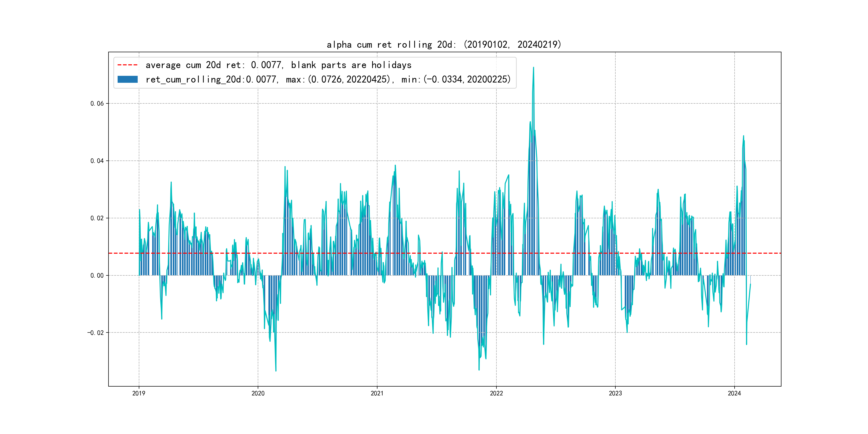Click the deep trough in late 2021
This screenshot has width=868, height=434.
[479, 370]
